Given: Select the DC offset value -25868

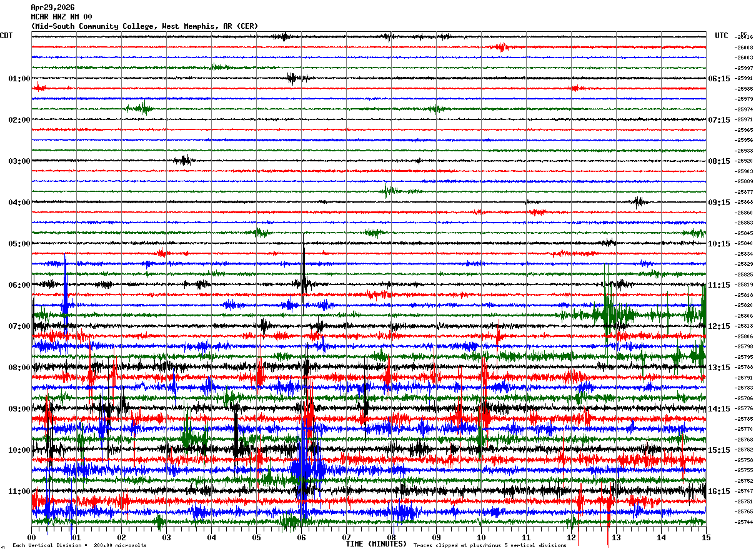Looking at the screenshot, I should click(x=744, y=202).
